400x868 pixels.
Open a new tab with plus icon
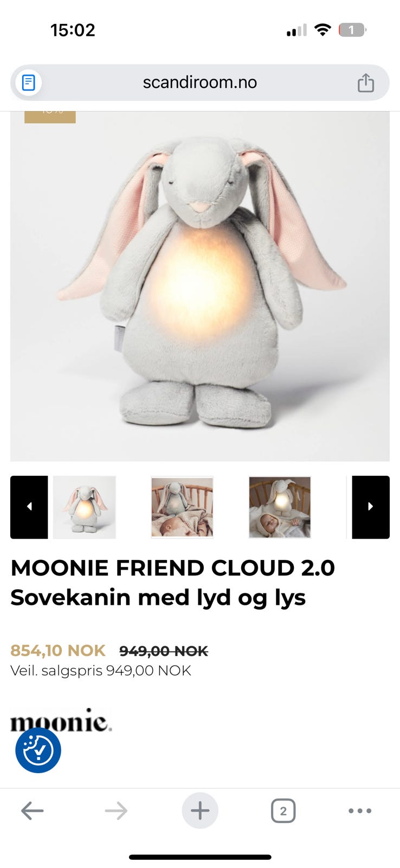200,810
